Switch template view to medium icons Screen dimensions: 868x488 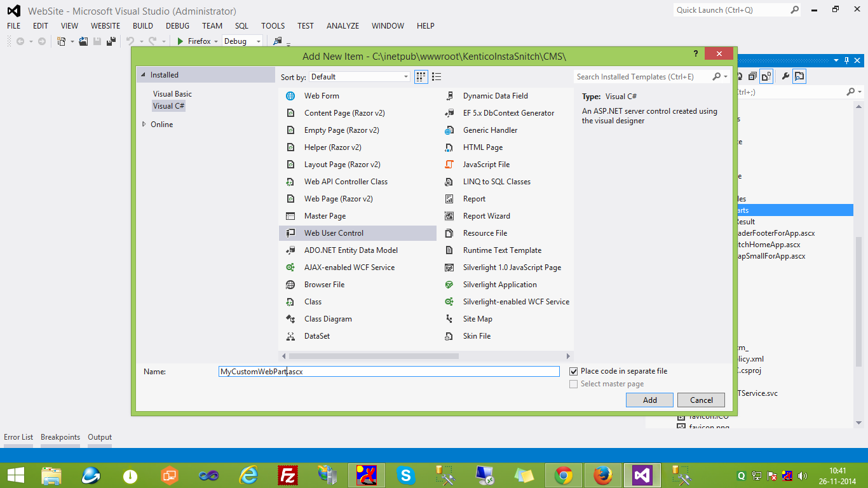(421, 77)
